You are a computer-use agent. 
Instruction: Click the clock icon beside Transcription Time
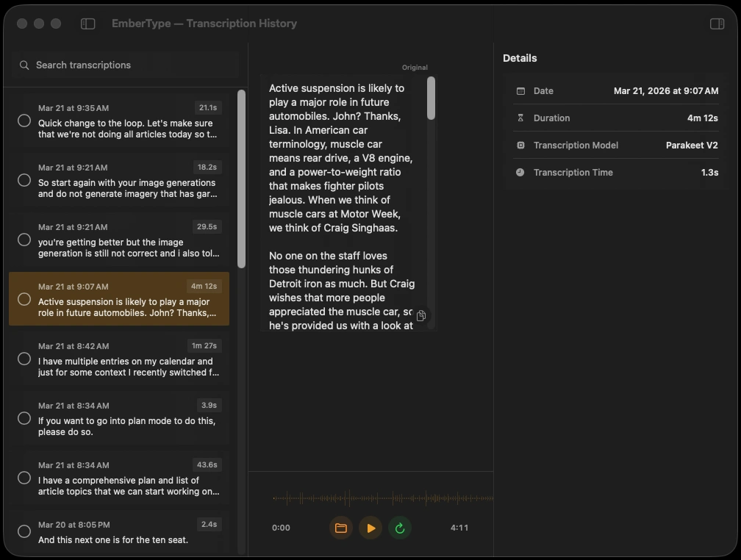pyautogui.click(x=520, y=173)
